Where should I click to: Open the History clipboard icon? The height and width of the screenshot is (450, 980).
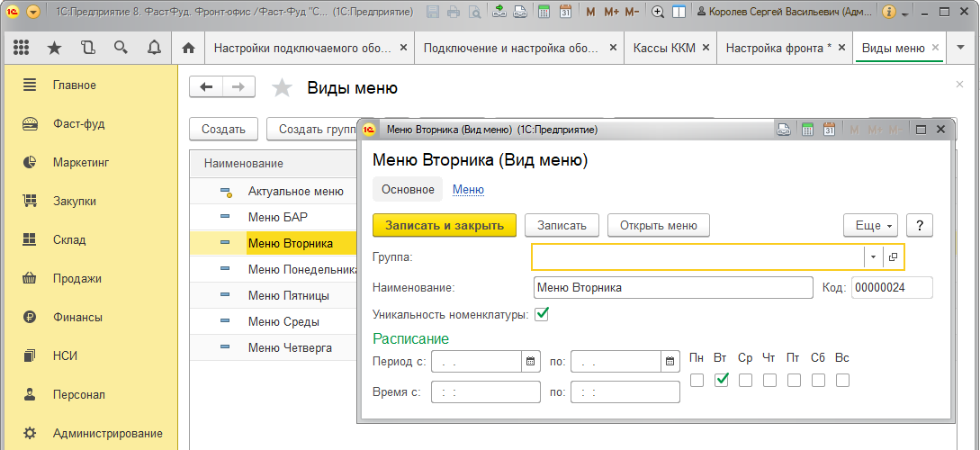(88, 48)
